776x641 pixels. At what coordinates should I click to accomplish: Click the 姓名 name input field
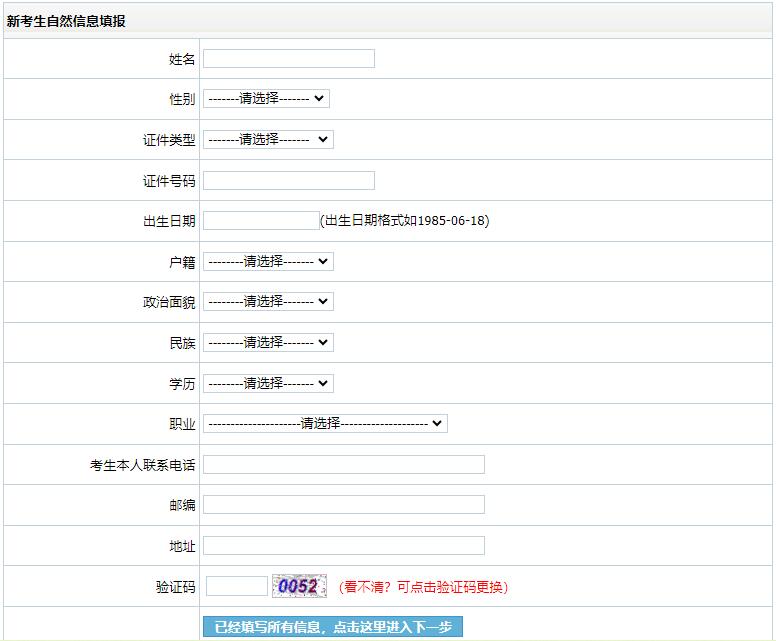tap(288, 59)
